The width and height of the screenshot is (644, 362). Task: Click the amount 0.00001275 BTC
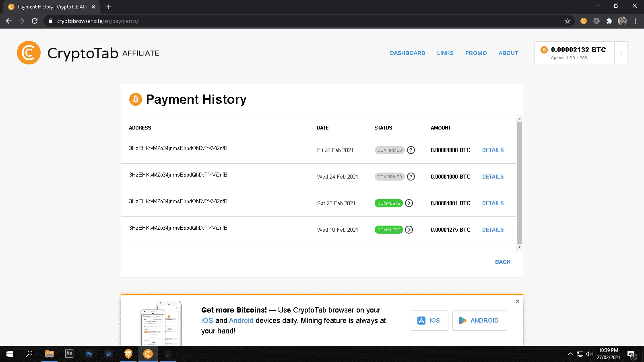[450, 230]
